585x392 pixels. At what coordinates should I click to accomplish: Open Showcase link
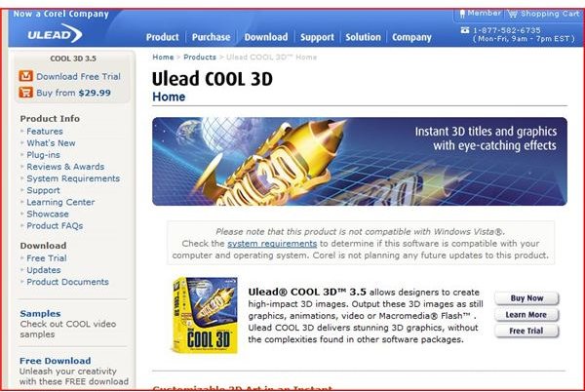pyautogui.click(x=48, y=215)
